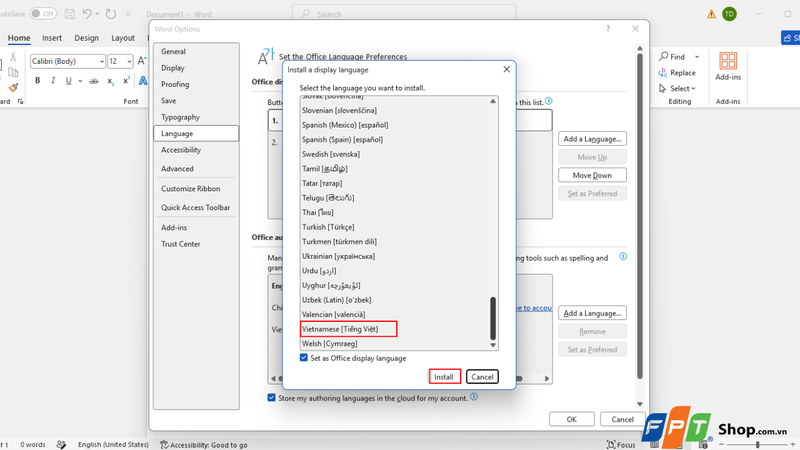Click Cancel in Install a display language dialog
Viewport: 800px width, 450px height.
482,377
